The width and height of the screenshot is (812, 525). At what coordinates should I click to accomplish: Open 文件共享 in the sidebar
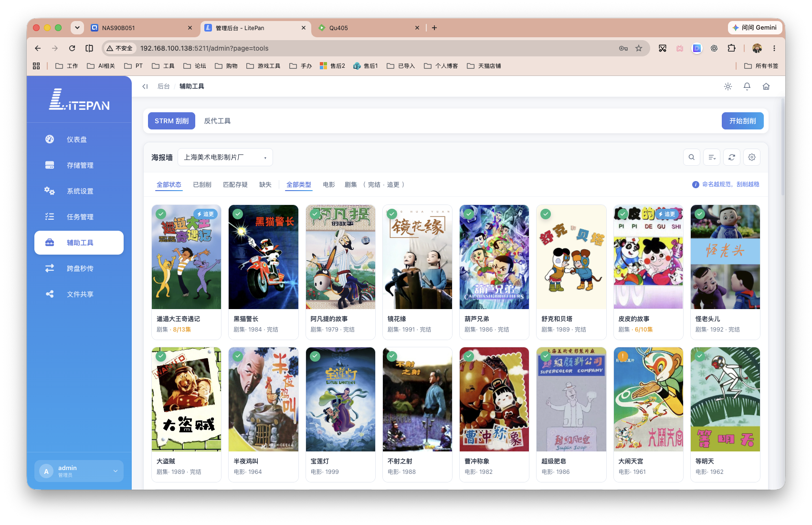79,294
